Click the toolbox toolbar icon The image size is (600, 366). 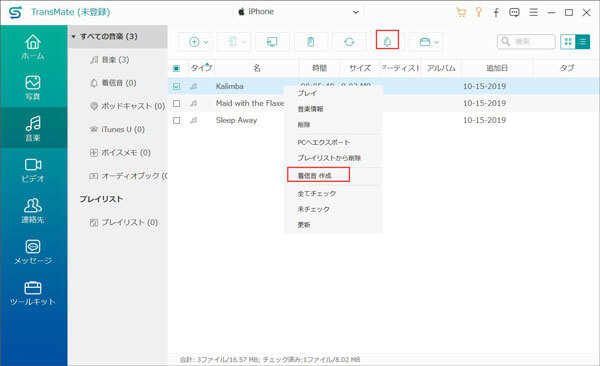[424, 42]
